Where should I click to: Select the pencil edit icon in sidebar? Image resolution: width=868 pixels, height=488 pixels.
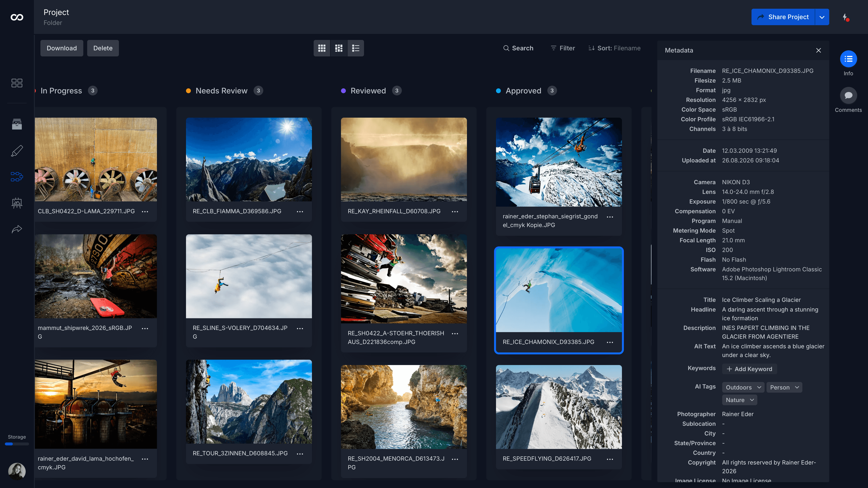pyautogui.click(x=17, y=151)
